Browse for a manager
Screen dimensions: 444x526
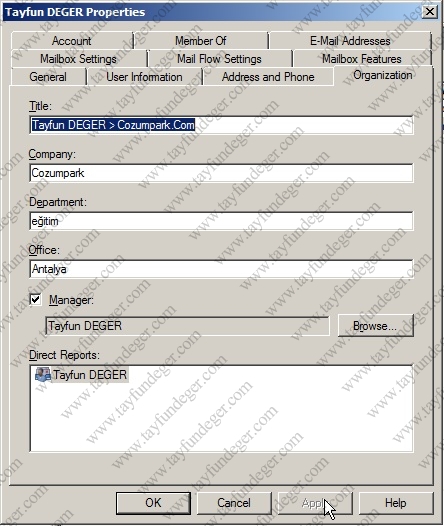click(376, 326)
